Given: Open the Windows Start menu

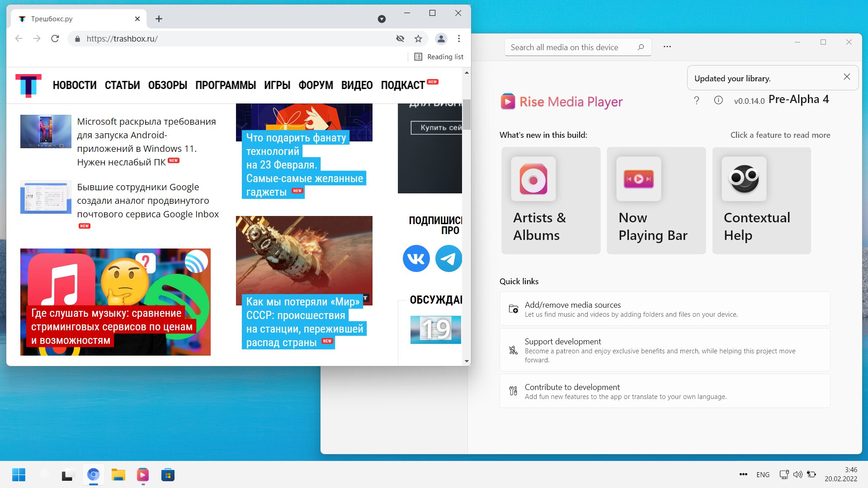Looking at the screenshot, I should tap(19, 475).
